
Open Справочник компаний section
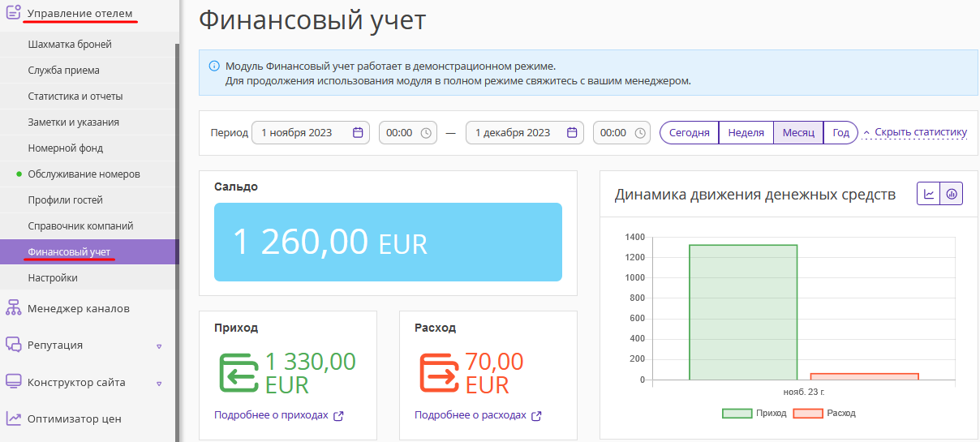(x=88, y=226)
